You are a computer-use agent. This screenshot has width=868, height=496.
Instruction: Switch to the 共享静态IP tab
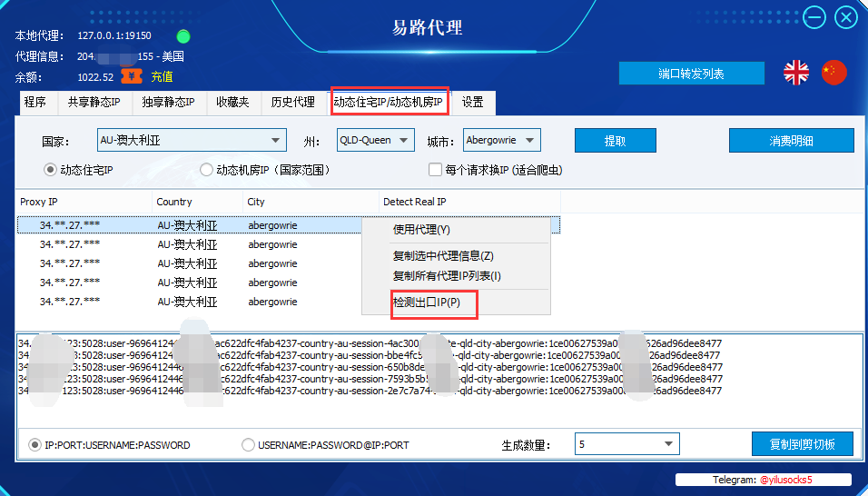(94, 103)
